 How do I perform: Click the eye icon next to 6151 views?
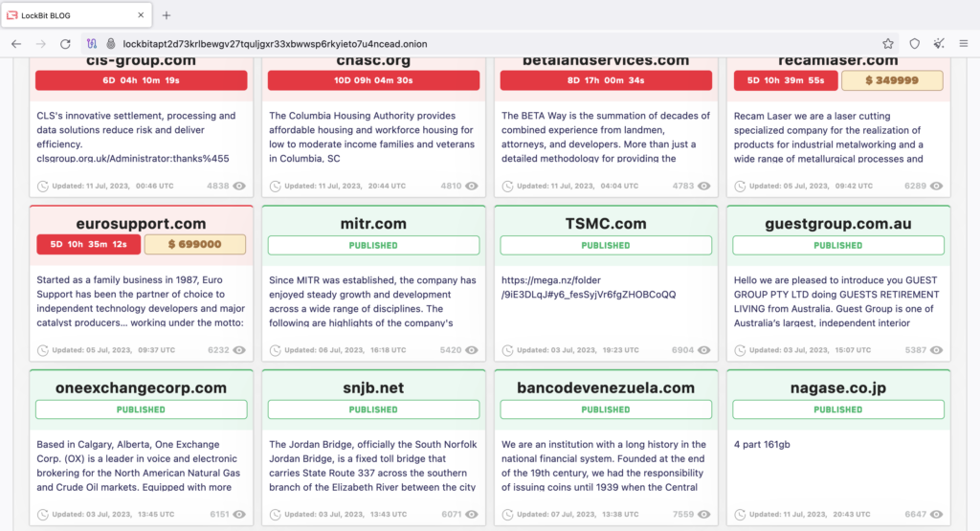coord(239,514)
